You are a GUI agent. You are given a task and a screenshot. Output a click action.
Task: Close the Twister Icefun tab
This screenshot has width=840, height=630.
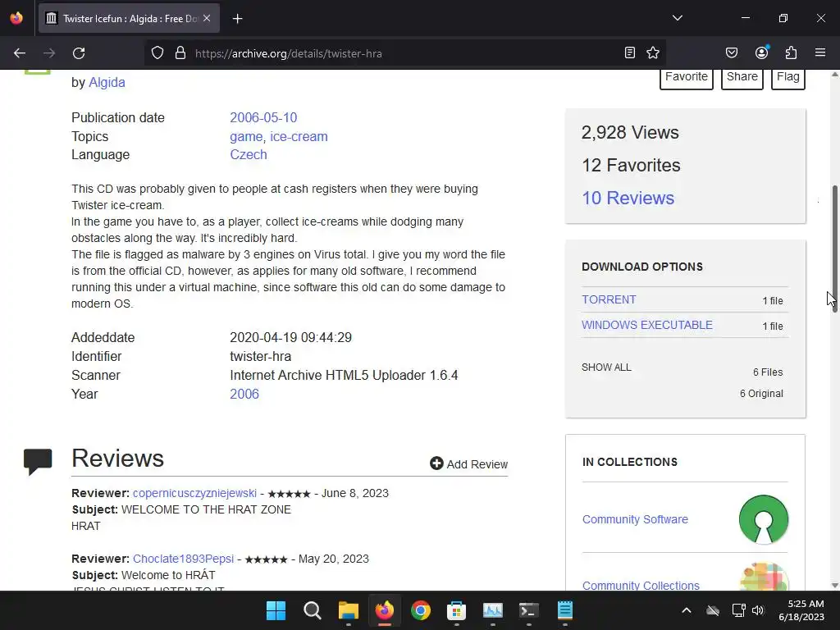coord(207,18)
